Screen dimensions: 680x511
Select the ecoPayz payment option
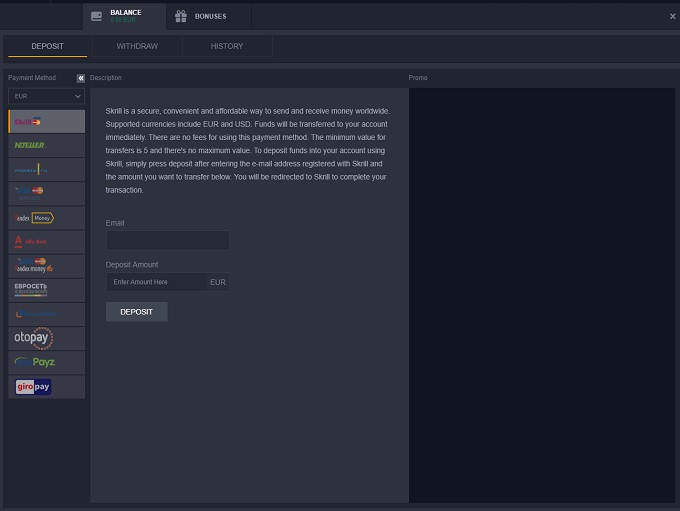click(x=46, y=363)
